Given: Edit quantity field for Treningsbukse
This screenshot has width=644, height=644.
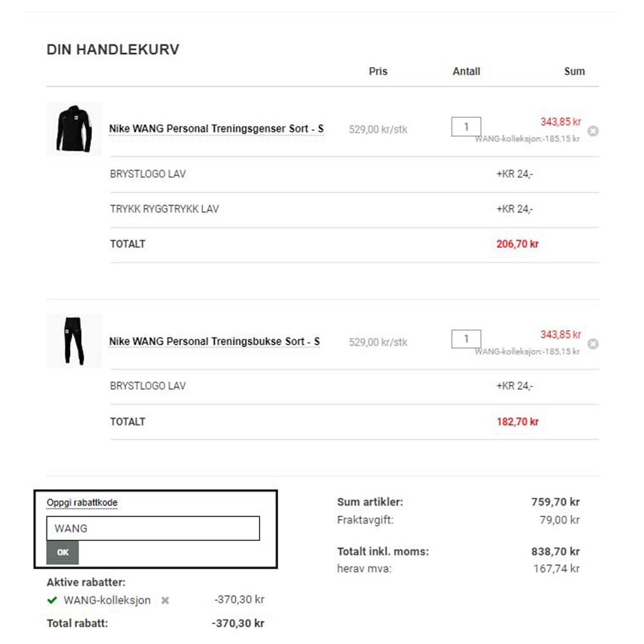Looking at the screenshot, I should (x=466, y=339).
